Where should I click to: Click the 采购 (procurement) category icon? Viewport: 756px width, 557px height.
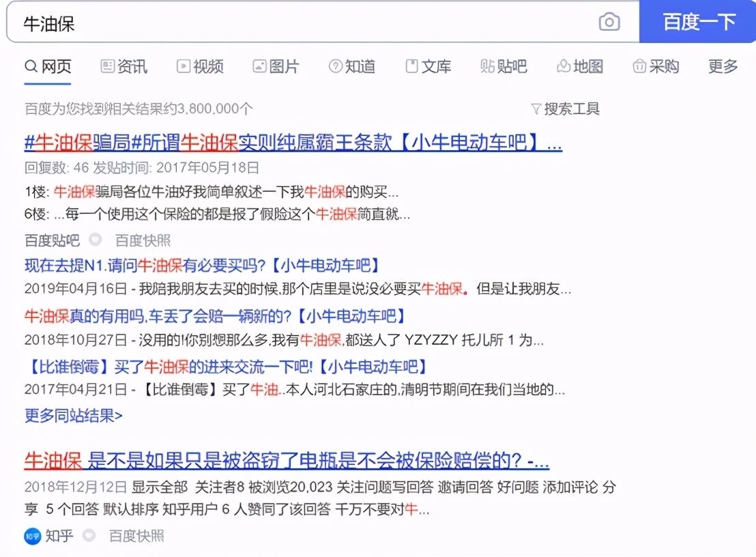coord(639,66)
